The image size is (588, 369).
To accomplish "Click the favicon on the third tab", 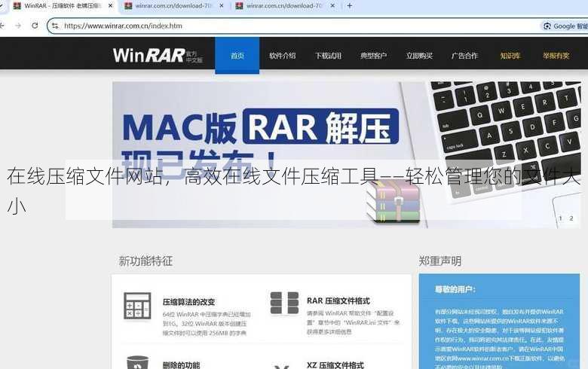I will coord(239,6).
